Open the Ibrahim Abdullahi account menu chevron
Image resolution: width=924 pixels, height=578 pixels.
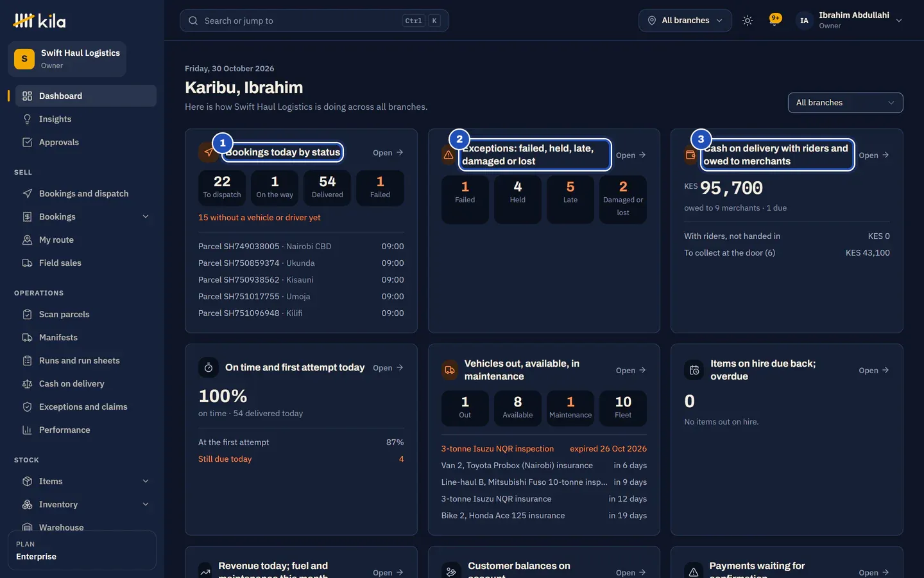[899, 21]
